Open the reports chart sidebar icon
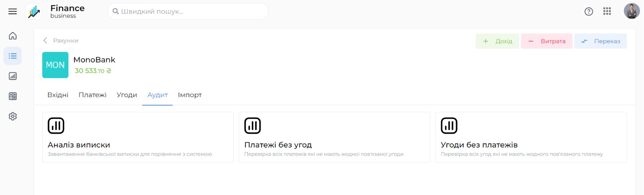 [x=12, y=76]
